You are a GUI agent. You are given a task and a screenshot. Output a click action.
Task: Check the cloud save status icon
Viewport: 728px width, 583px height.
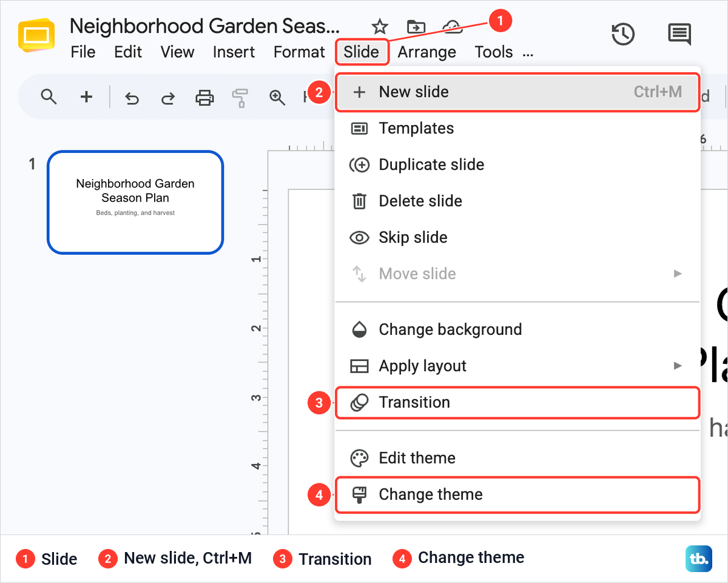452,26
